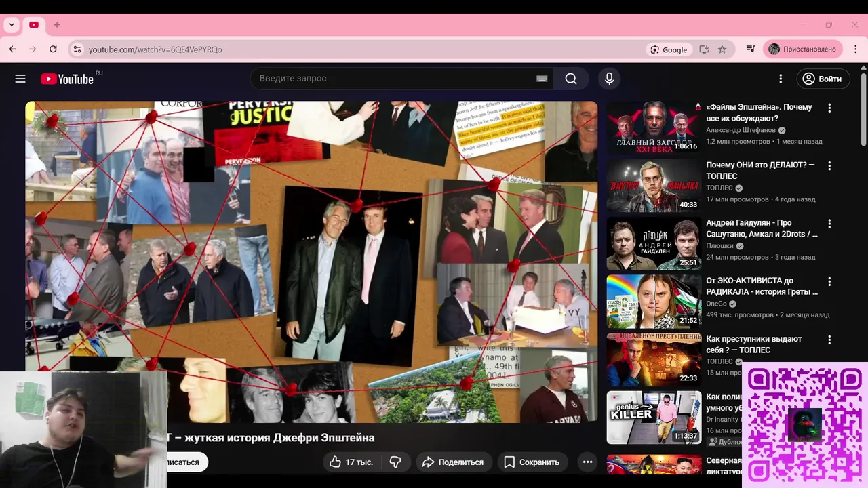Open title Почему ОНИ это ДЕЛАЮТ? — ТОПЛЕС
Viewport: 868px width, 488px height.
tap(760, 171)
